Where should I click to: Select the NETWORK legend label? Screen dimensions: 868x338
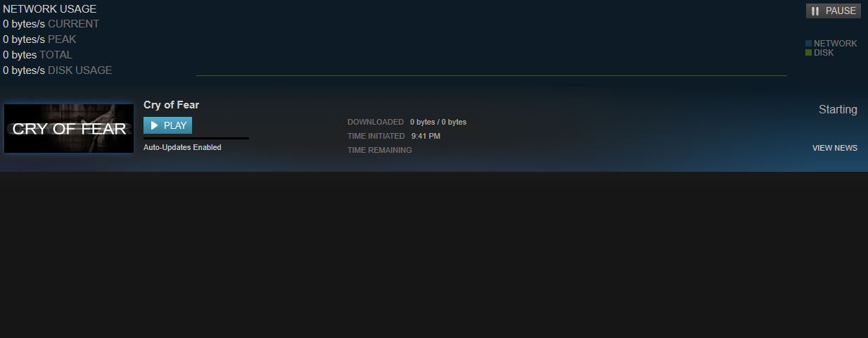tap(836, 44)
